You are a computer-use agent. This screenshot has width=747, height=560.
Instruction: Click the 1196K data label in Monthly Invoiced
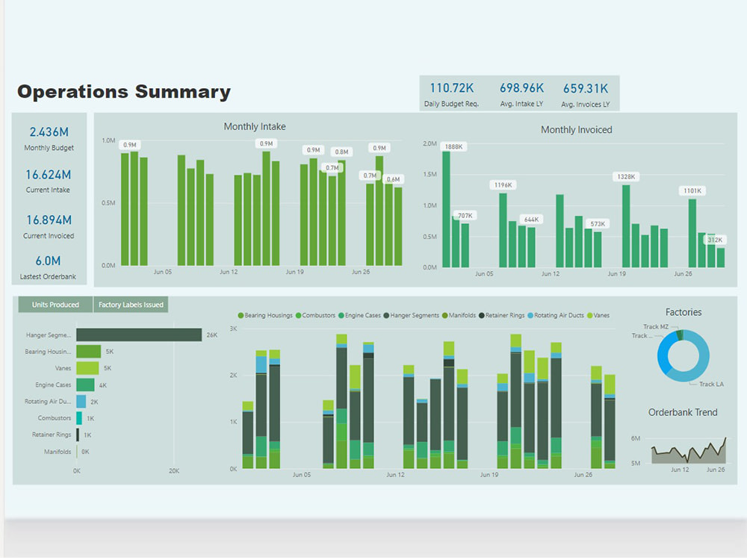tap(503, 184)
